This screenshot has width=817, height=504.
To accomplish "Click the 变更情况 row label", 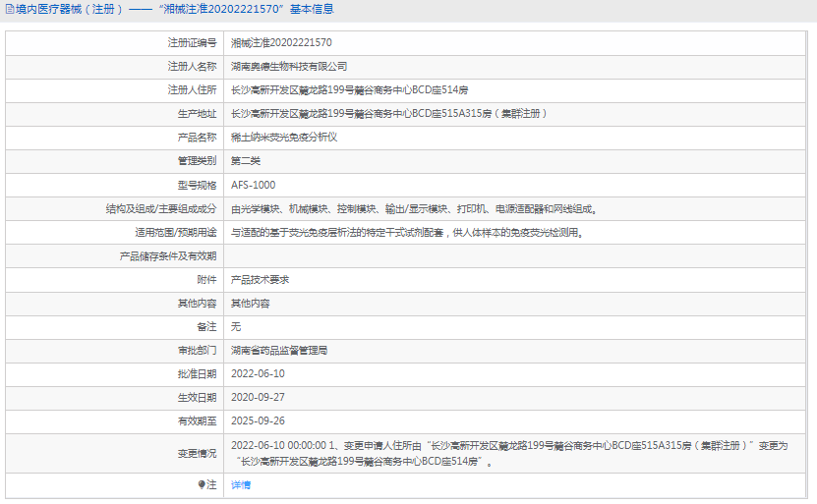I will [197, 454].
